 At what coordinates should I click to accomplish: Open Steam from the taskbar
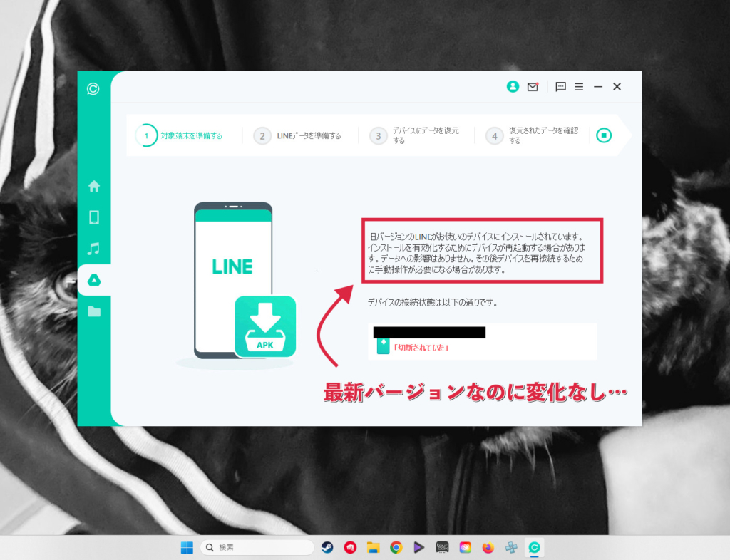pos(327,547)
